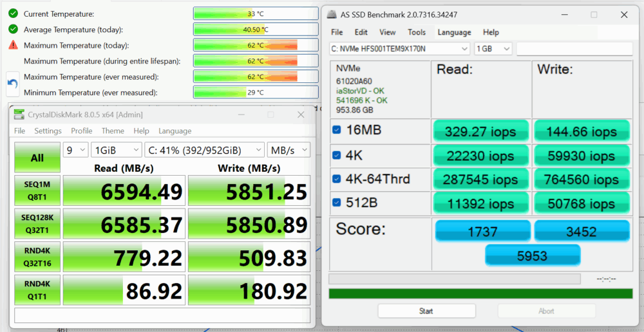Click the Average Temperature 40.50 °C bar
The image size is (644, 332).
pos(256,29)
